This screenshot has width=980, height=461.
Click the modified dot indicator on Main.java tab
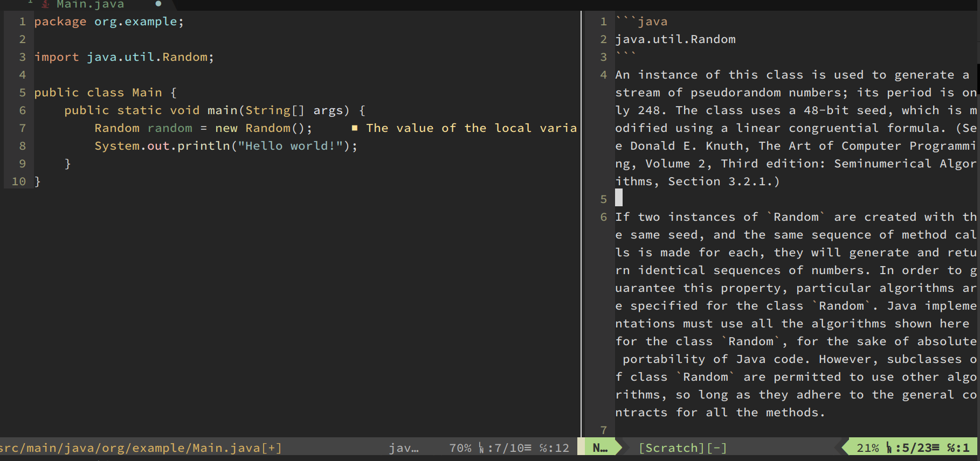[158, 4]
